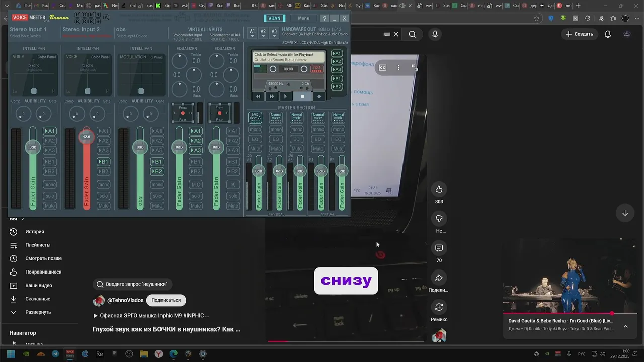Toggle K button on Voicemeeter AUX strip
This screenshot has width=644, height=362.
click(x=233, y=185)
